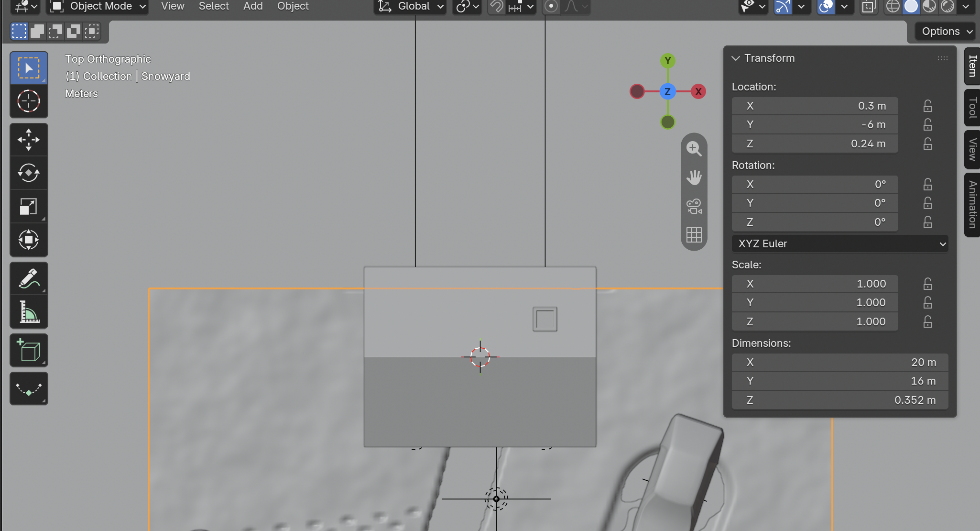Open gizmo options dropdown arrow

pyautogui.click(x=801, y=7)
